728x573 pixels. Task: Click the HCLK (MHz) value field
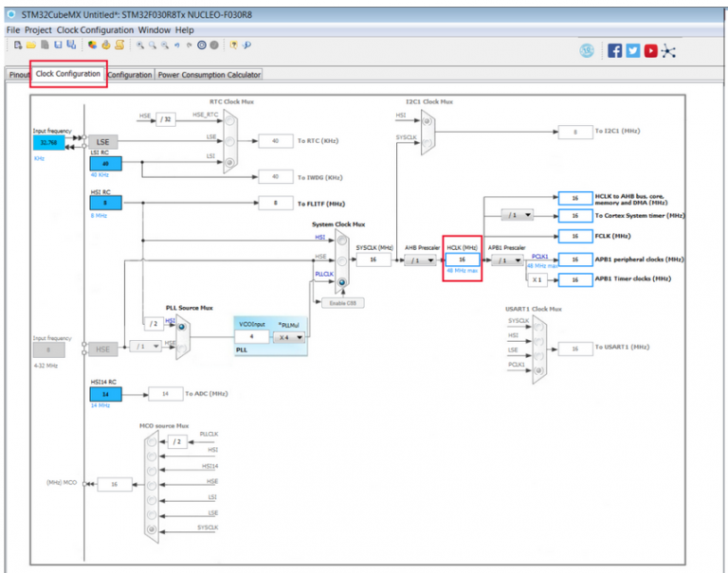[x=463, y=260]
